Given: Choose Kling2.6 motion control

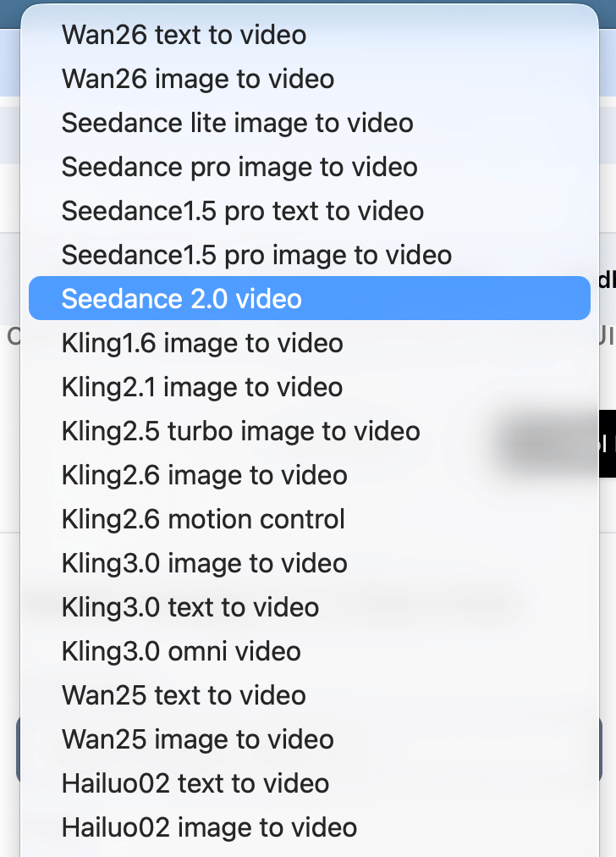Looking at the screenshot, I should [203, 519].
